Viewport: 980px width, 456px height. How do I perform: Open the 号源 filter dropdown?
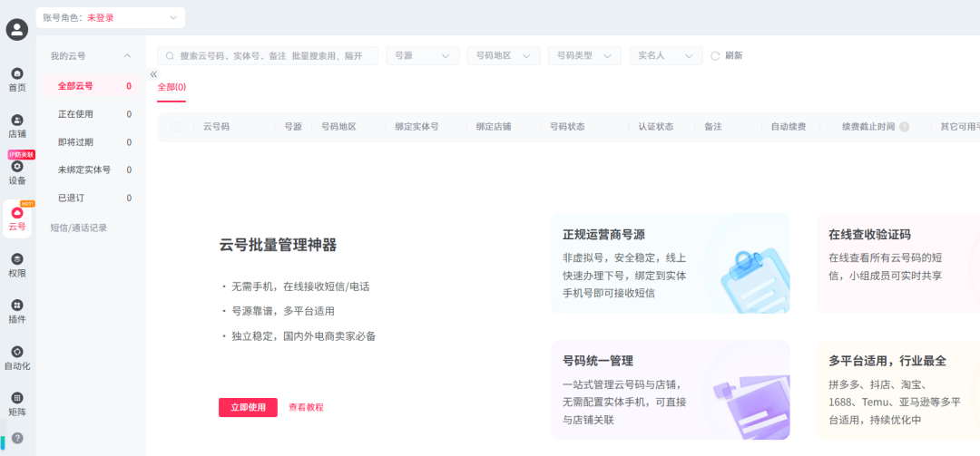point(423,55)
